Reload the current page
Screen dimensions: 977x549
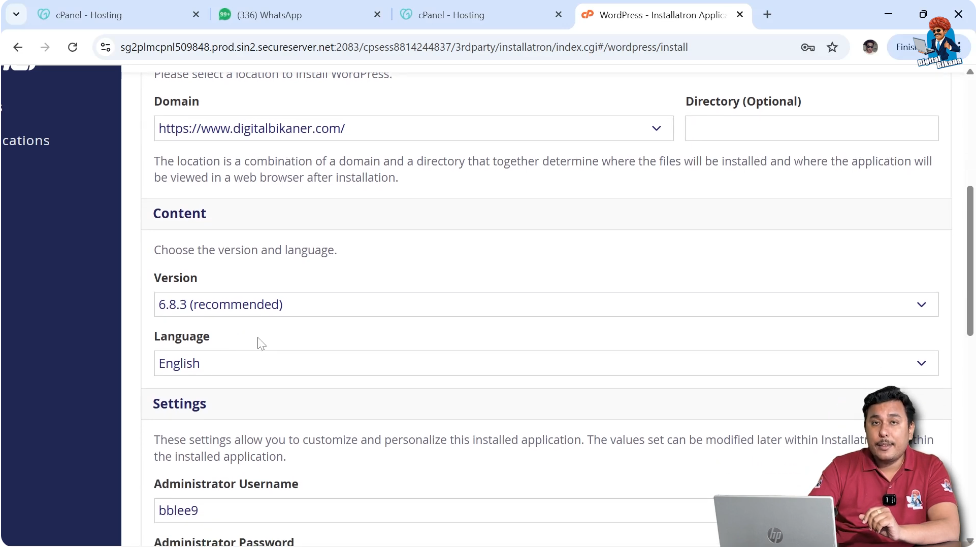[x=72, y=47]
